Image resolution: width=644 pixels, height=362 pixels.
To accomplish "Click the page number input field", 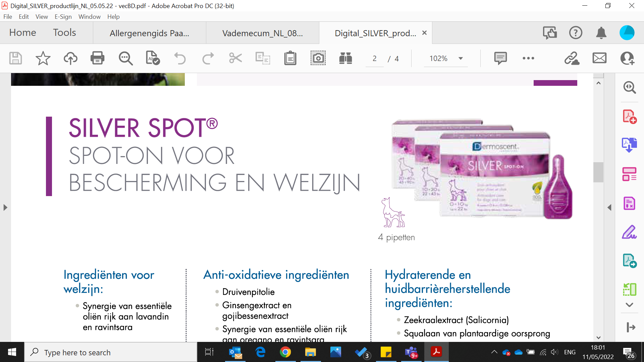I will [374, 59].
